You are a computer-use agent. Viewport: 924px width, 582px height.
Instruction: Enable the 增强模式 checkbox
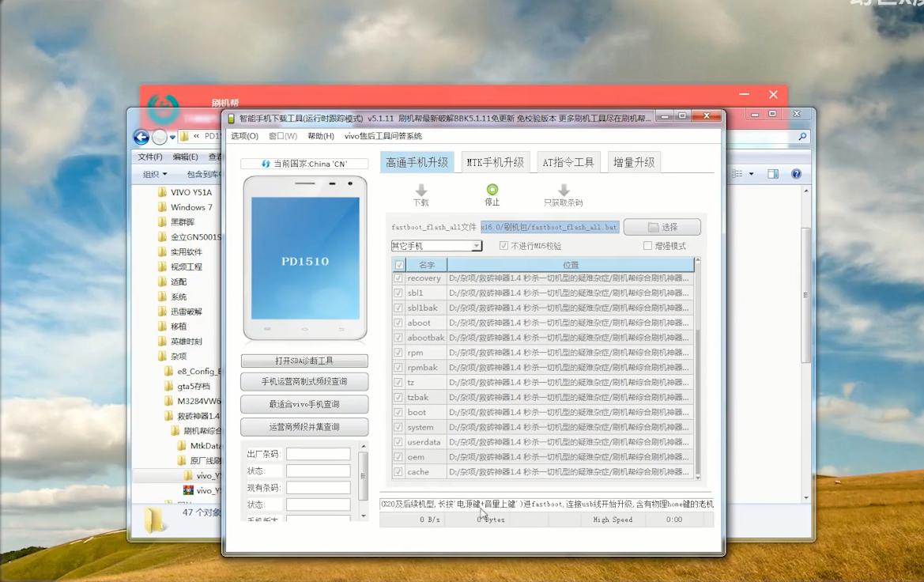(x=647, y=246)
